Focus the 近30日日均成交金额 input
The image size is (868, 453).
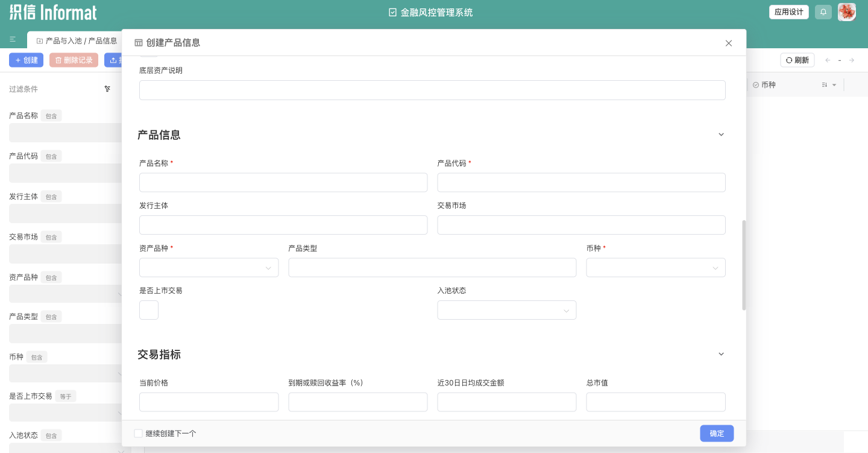[x=507, y=402]
